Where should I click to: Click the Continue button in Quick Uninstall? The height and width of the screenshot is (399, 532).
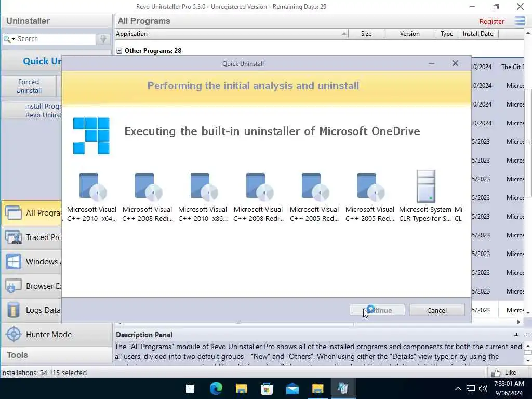click(377, 310)
